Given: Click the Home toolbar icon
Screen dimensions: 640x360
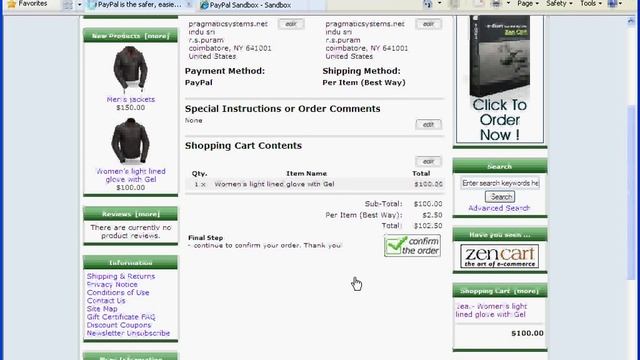Looking at the screenshot, I should click(428, 4).
